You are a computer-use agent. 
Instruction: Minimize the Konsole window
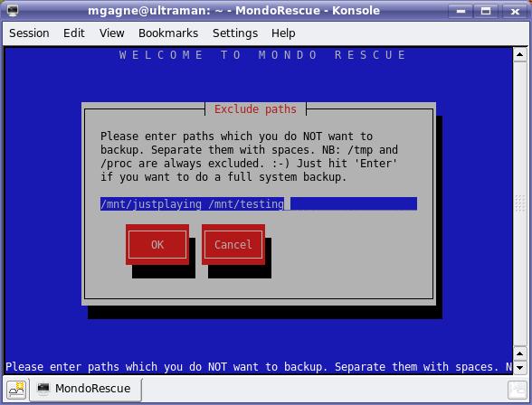[x=461, y=11]
